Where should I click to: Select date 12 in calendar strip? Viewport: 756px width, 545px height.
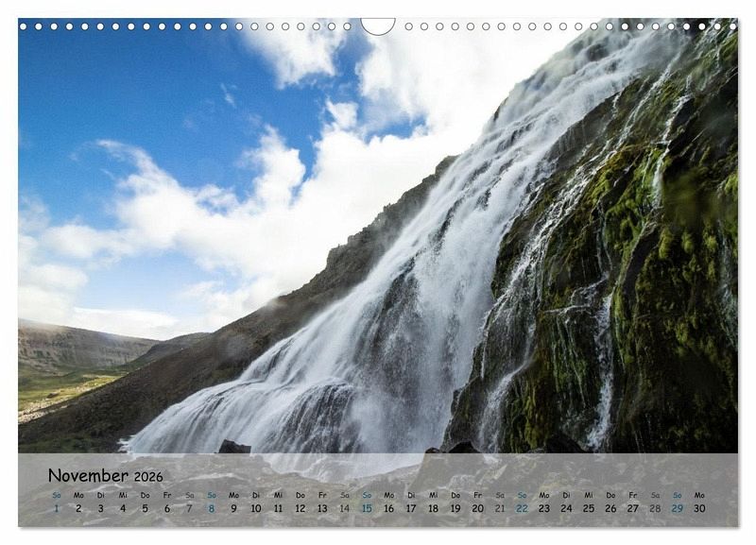(301, 508)
